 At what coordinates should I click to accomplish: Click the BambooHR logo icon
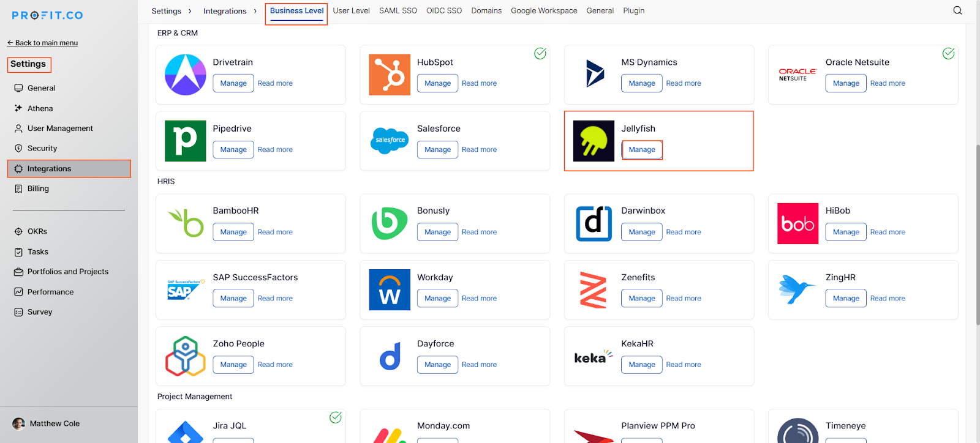point(186,223)
